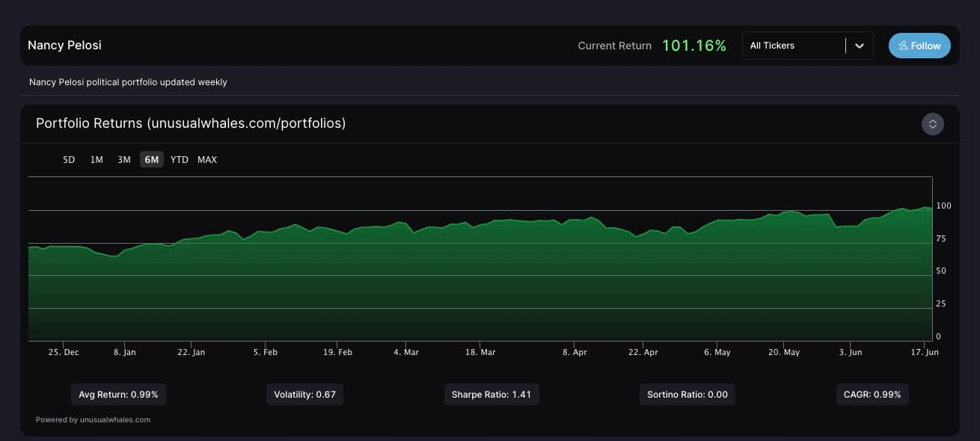Click the circular expand icon on chart card

tap(932, 123)
